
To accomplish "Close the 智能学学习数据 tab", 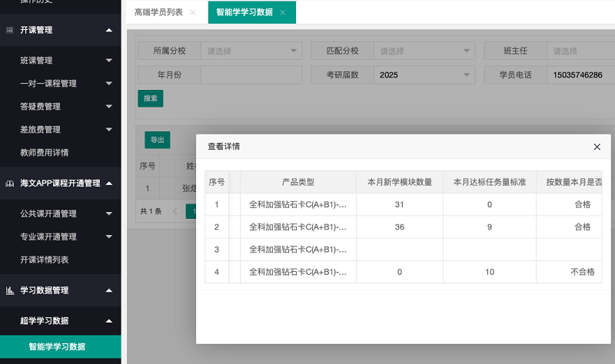I will (x=283, y=13).
